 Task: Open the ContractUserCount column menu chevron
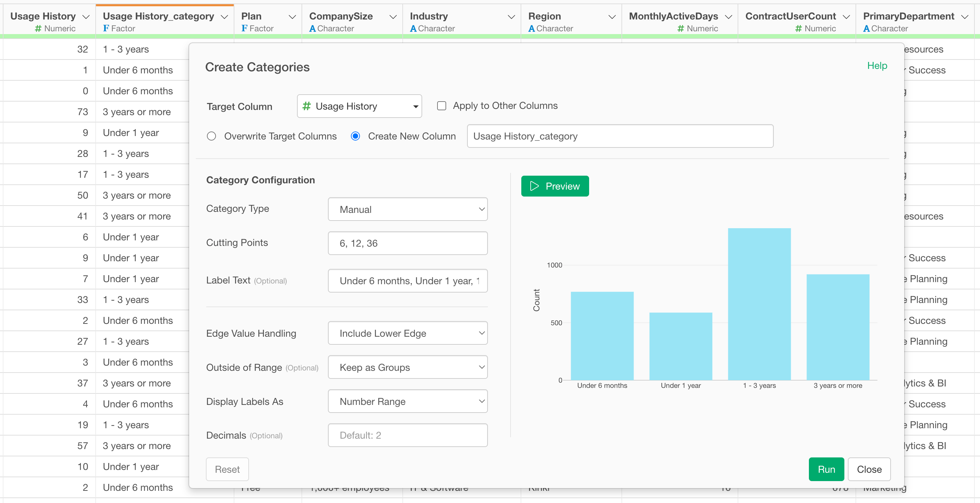tap(846, 17)
